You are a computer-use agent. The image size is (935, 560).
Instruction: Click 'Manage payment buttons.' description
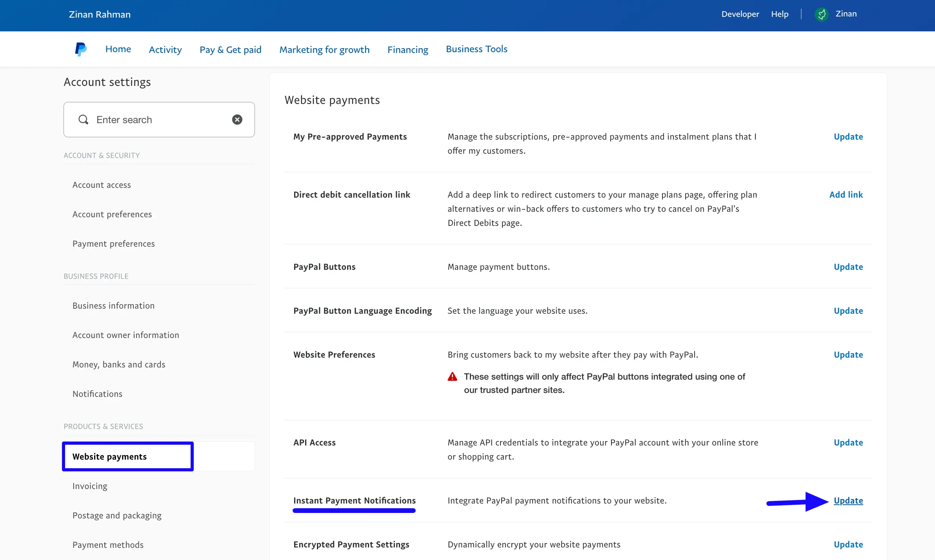pos(498,267)
